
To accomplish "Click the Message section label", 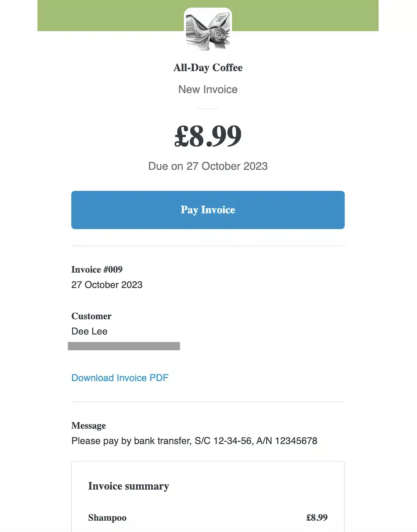I will pos(88,425).
